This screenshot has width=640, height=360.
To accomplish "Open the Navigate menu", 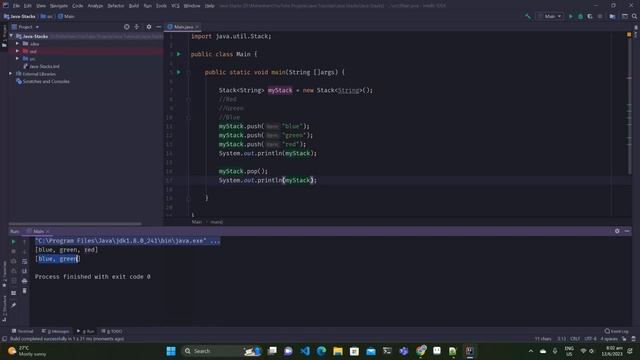I will click(x=59, y=6).
